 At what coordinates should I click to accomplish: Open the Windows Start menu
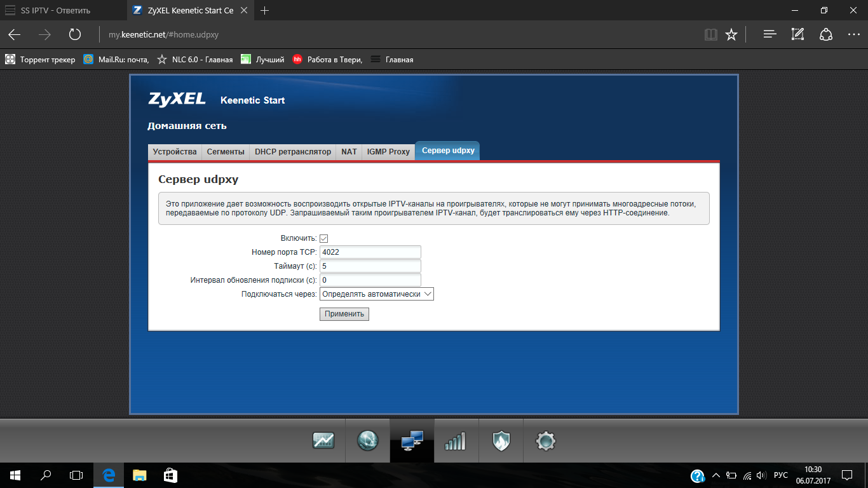pyautogui.click(x=15, y=475)
